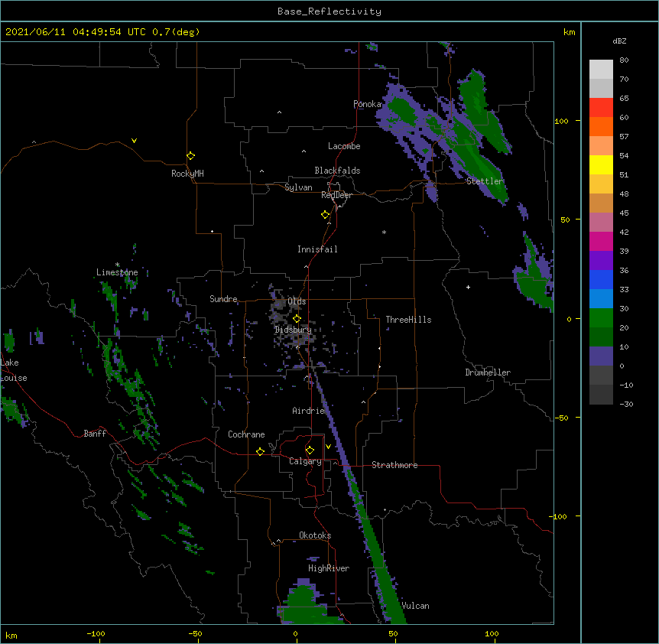Click the white plus marker north of Drumheller

468,287
